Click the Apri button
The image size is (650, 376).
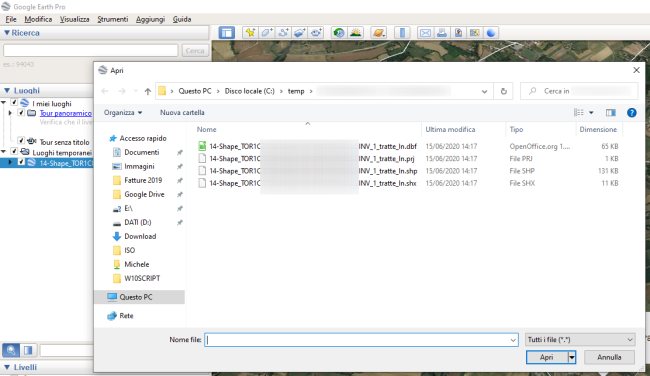(x=546, y=357)
